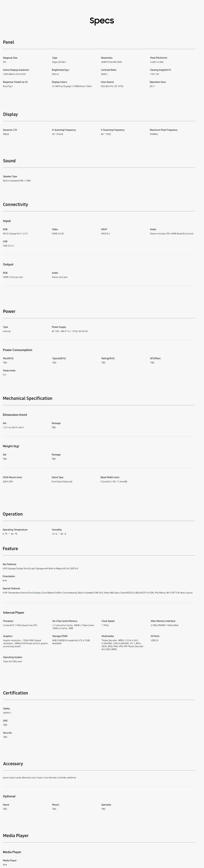Screen dimensions: 204x868
Task: Select the Internal Player subheading
Action: point(14,613)
